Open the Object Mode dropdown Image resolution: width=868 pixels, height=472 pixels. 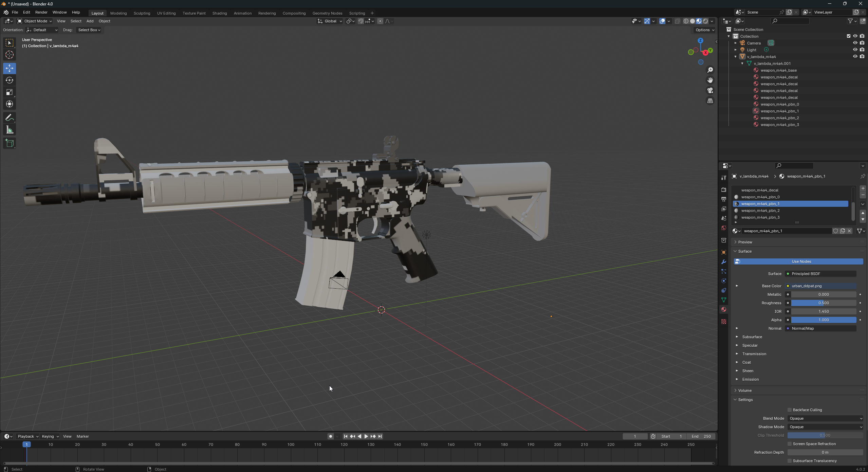coord(35,21)
